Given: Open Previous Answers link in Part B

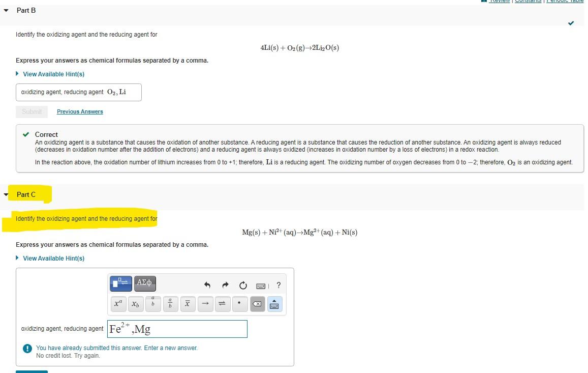Looking at the screenshot, I should tap(80, 111).
